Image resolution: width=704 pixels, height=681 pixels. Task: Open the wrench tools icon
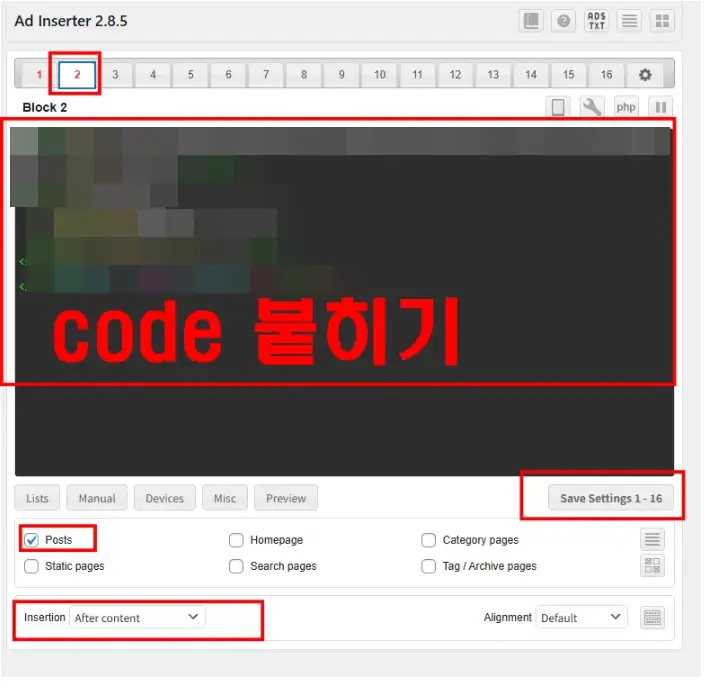pos(592,107)
